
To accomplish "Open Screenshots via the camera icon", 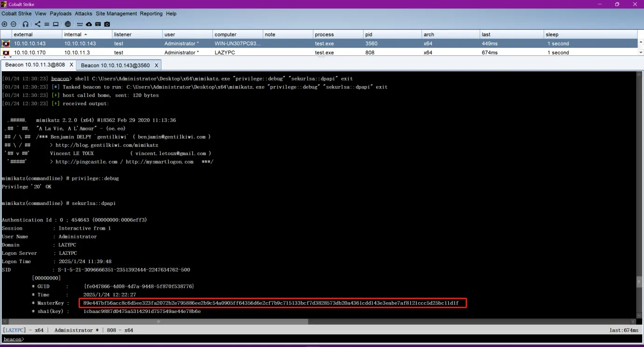I will (107, 24).
